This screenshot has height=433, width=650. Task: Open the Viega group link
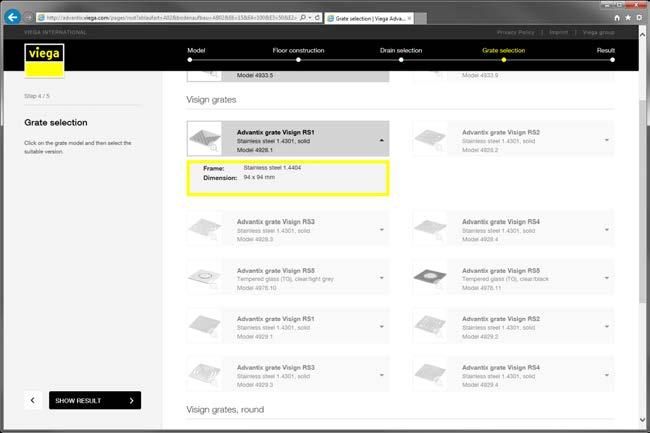pyautogui.click(x=598, y=32)
